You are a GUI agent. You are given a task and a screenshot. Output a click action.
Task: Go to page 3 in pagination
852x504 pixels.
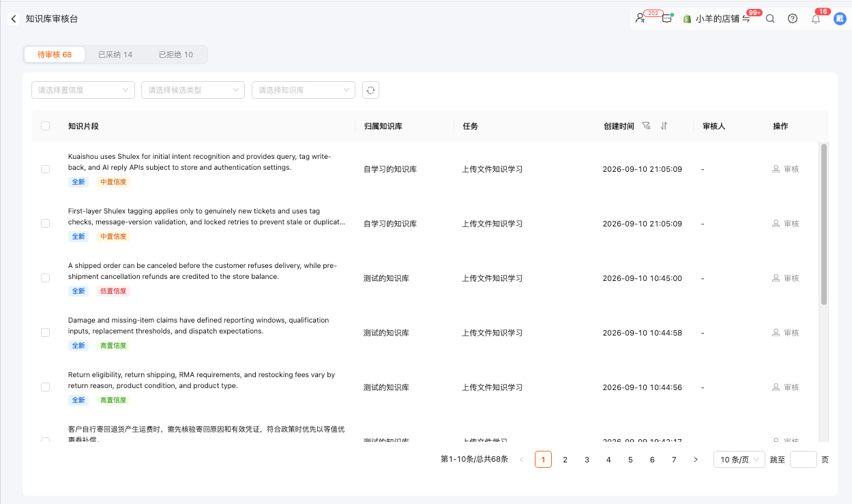587,460
